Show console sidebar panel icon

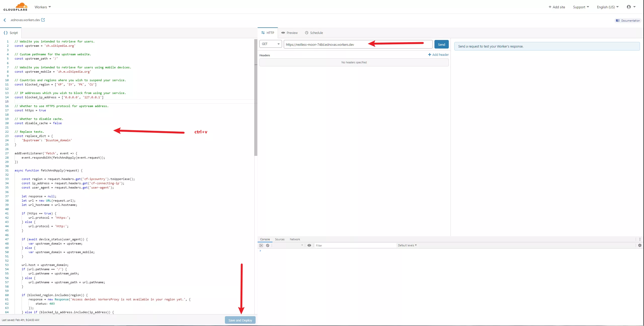click(x=261, y=245)
